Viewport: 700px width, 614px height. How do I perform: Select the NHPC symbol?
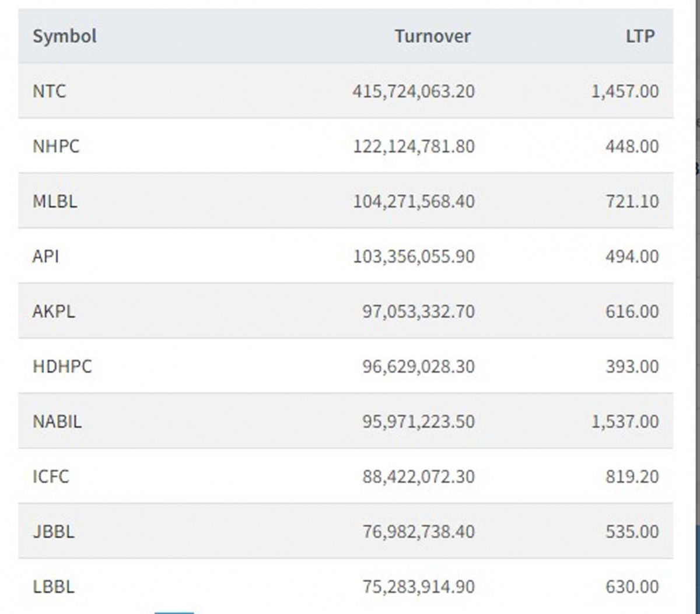tap(56, 146)
